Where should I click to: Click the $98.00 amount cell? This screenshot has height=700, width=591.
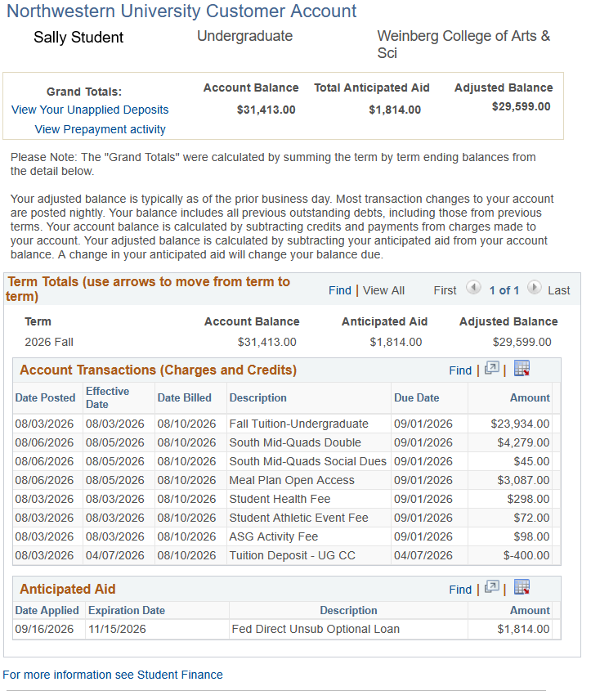coord(531,536)
